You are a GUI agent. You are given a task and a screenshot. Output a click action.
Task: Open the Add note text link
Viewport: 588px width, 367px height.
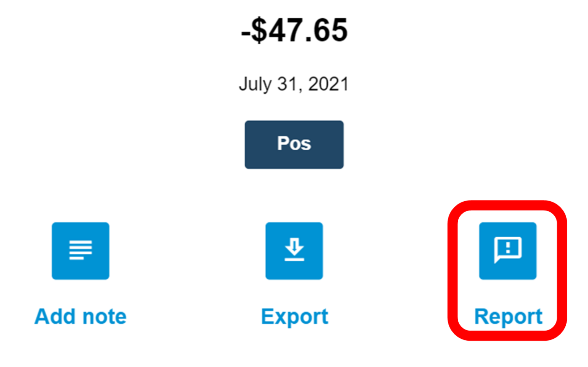[80, 316]
